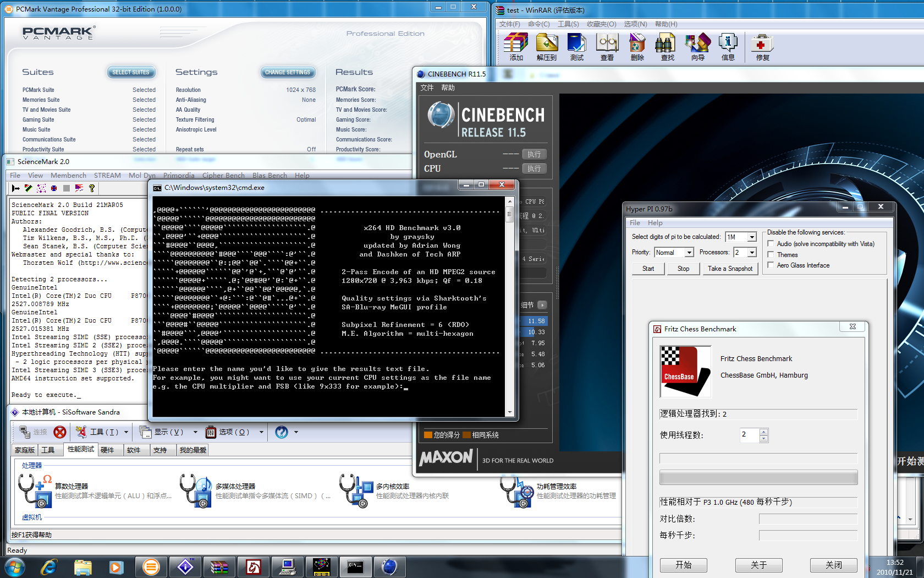Click the Sandra red disconnect X icon

[60, 432]
